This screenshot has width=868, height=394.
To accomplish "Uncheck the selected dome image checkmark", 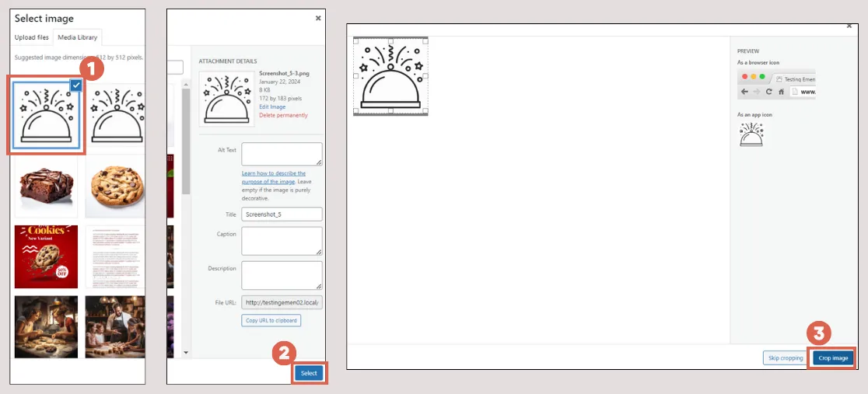I will tap(75, 85).
